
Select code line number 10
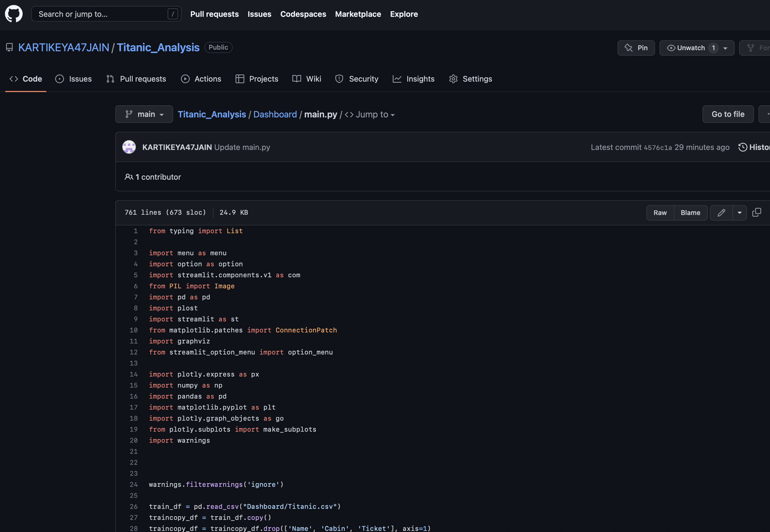tap(134, 330)
